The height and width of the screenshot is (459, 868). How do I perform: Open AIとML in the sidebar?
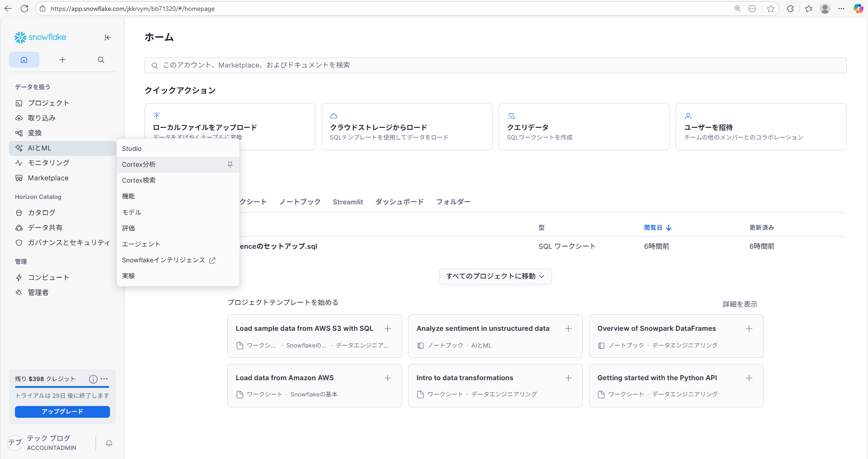pos(62,148)
